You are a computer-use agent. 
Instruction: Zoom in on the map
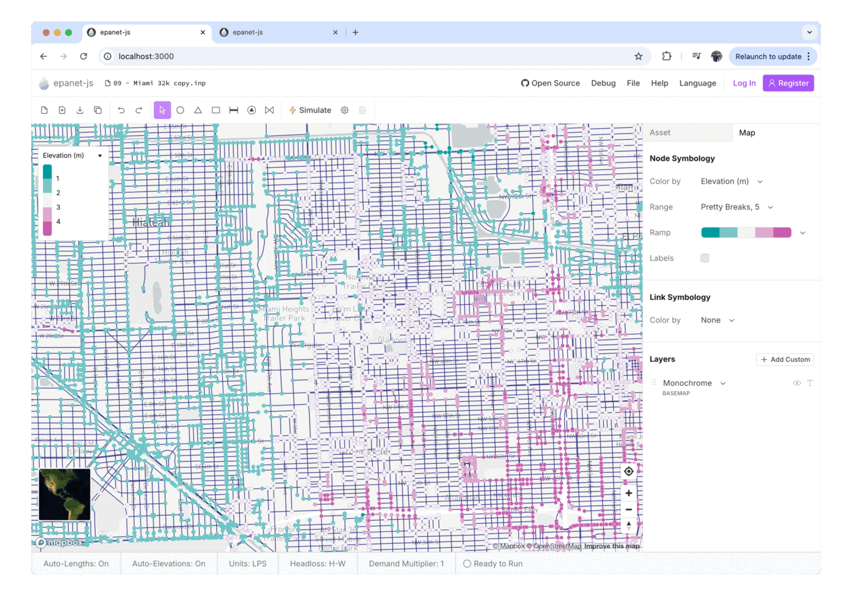pyautogui.click(x=628, y=493)
